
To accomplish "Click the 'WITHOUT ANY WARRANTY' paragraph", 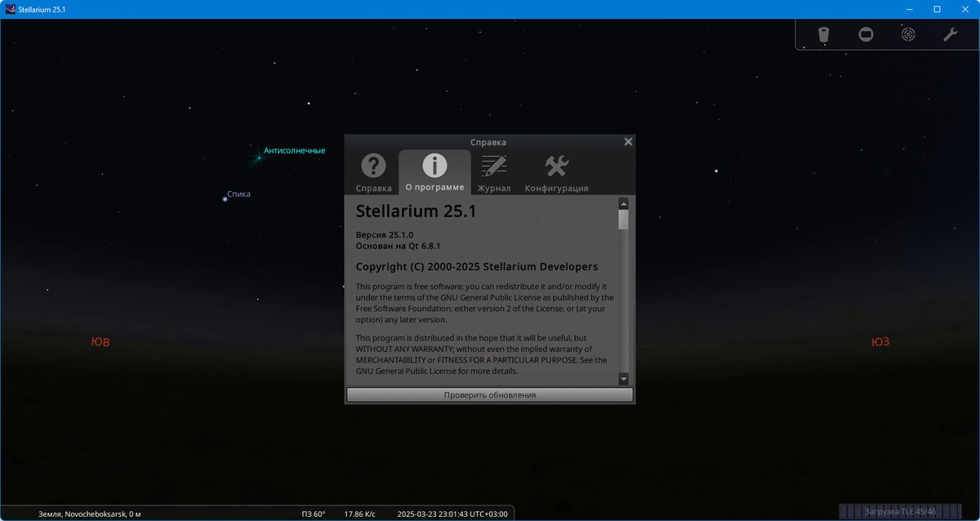I will 482,354.
